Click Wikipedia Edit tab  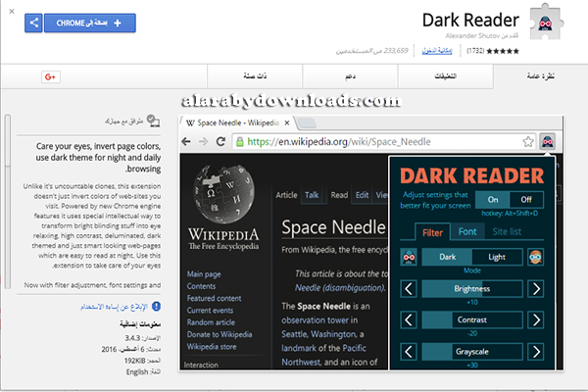362,195
